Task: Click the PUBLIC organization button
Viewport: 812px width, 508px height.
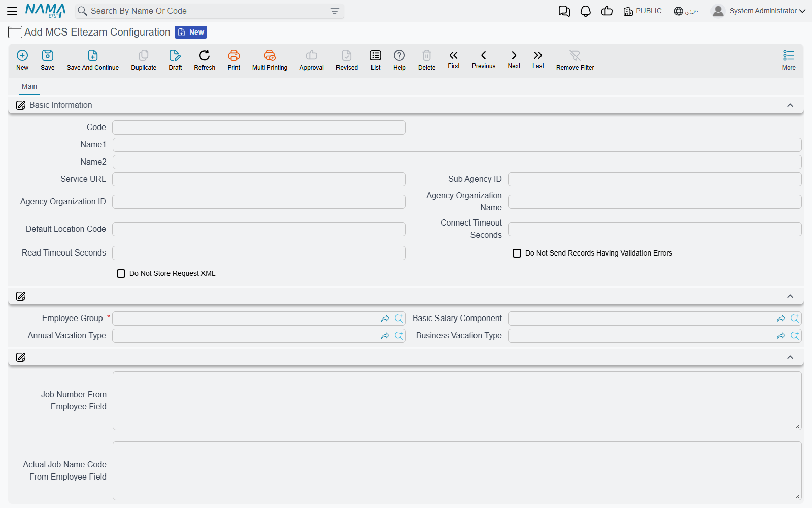Action: click(x=642, y=11)
